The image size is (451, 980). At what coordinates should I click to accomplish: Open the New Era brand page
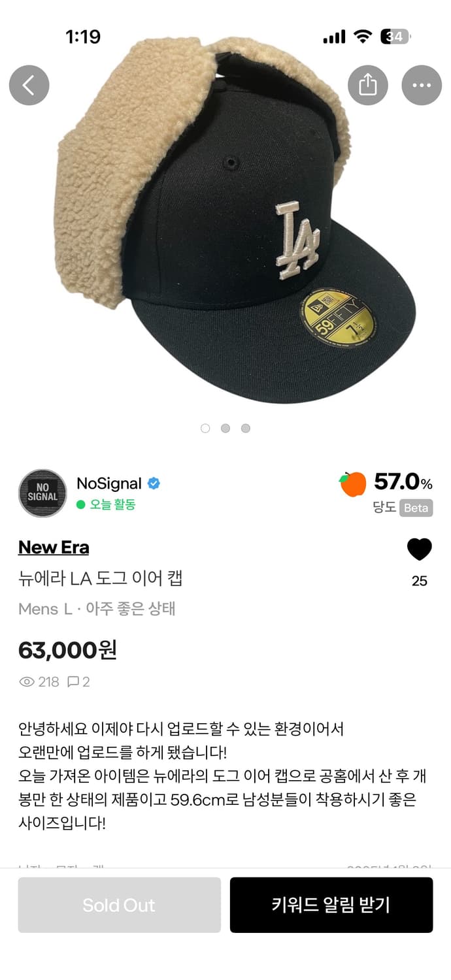[x=54, y=547]
